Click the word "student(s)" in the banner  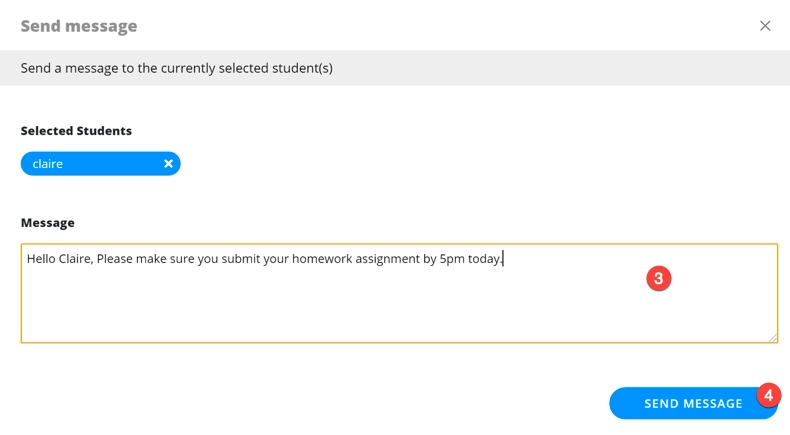[x=299, y=68]
